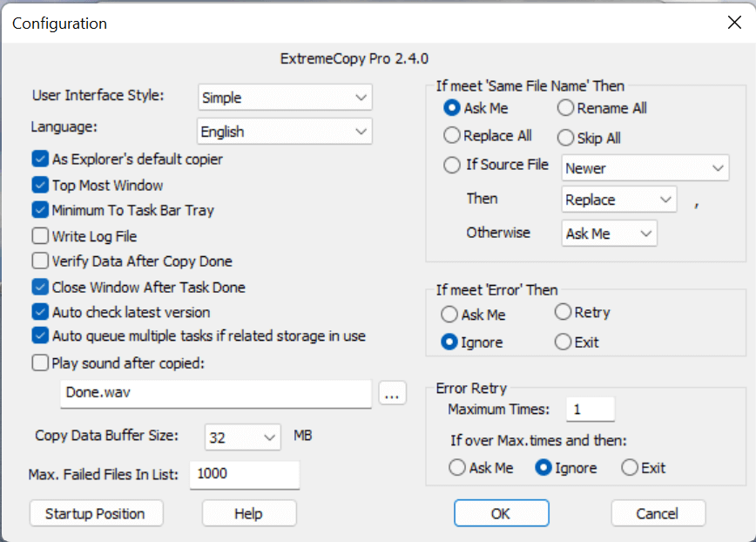Open the Language dropdown showing English
756x542 pixels.
[285, 132]
